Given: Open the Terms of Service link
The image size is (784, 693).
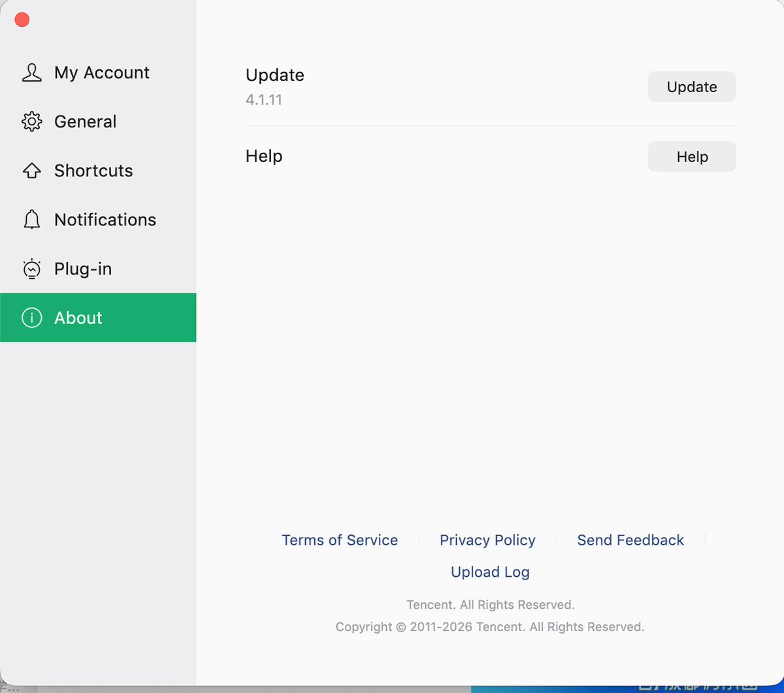Looking at the screenshot, I should point(340,540).
